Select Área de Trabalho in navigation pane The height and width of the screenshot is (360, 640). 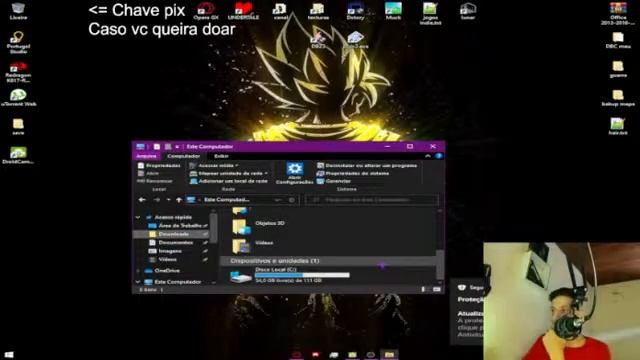click(179, 225)
